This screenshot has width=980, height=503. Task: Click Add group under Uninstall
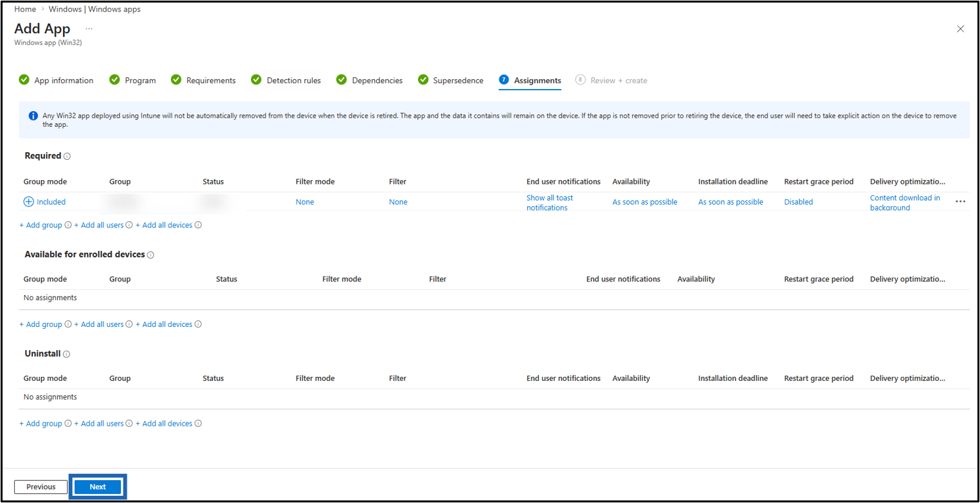point(41,424)
